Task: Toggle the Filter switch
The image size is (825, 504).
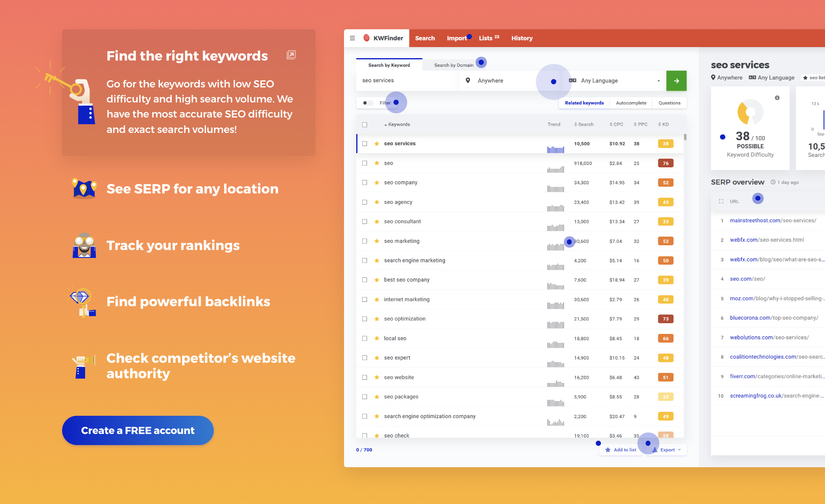Action: point(367,103)
